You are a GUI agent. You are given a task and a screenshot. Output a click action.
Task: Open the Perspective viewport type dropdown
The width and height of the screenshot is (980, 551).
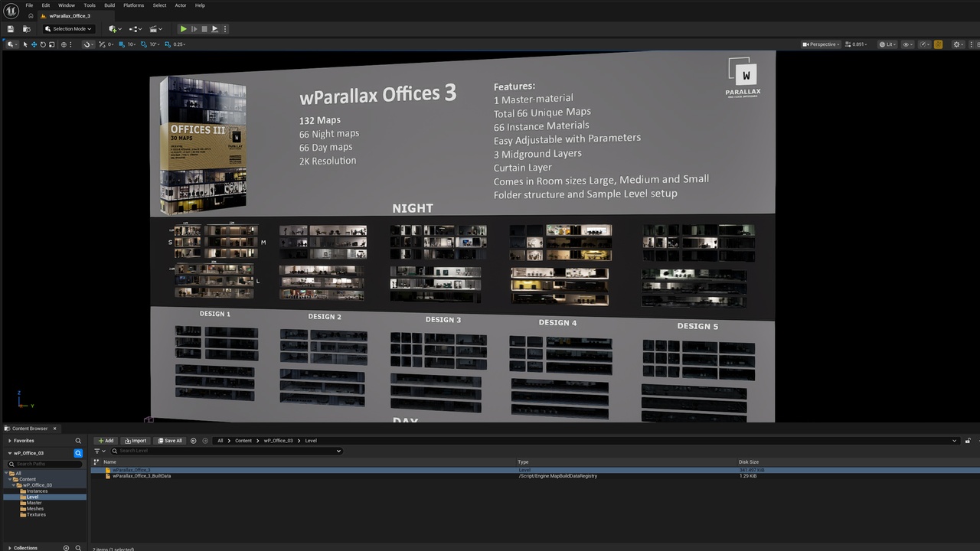[x=821, y=44]
